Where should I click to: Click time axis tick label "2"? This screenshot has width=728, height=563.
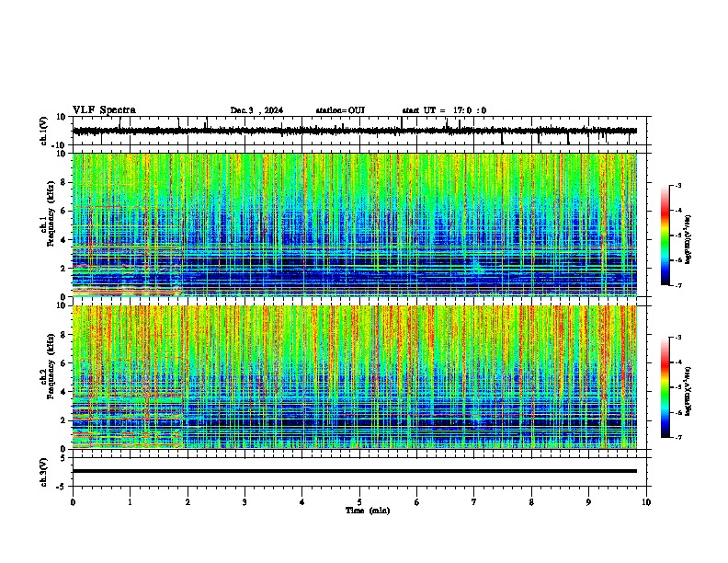188,502
